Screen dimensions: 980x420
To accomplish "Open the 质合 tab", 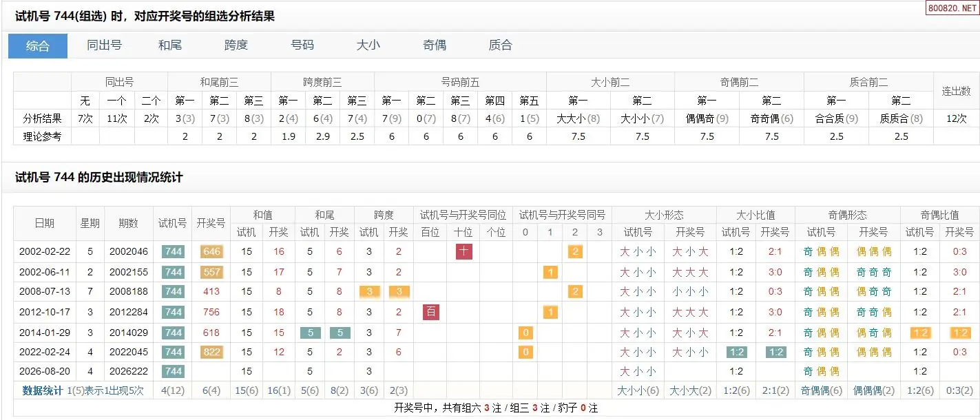I will pyautogui.click(x=501, y=45).
